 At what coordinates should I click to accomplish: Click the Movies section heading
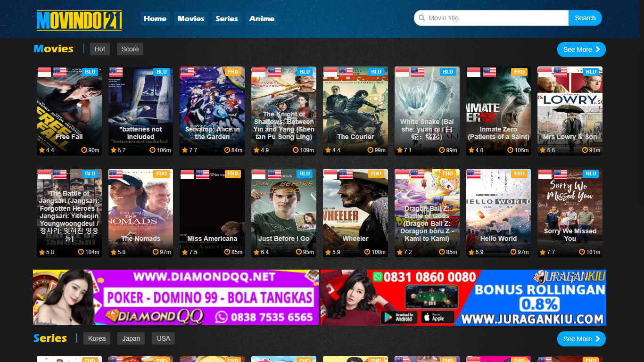(x=54, y=49)
